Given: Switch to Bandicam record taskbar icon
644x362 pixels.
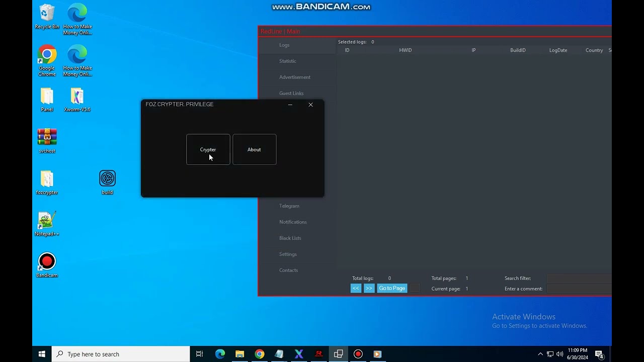Looking at the screenshot, I should tap(358, 354).
